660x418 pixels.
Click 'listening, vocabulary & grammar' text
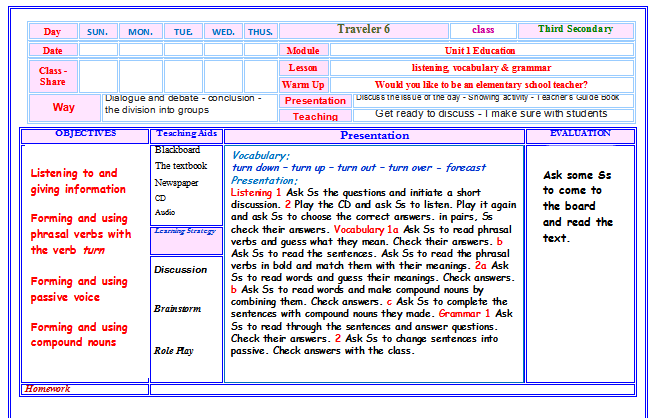481,68
